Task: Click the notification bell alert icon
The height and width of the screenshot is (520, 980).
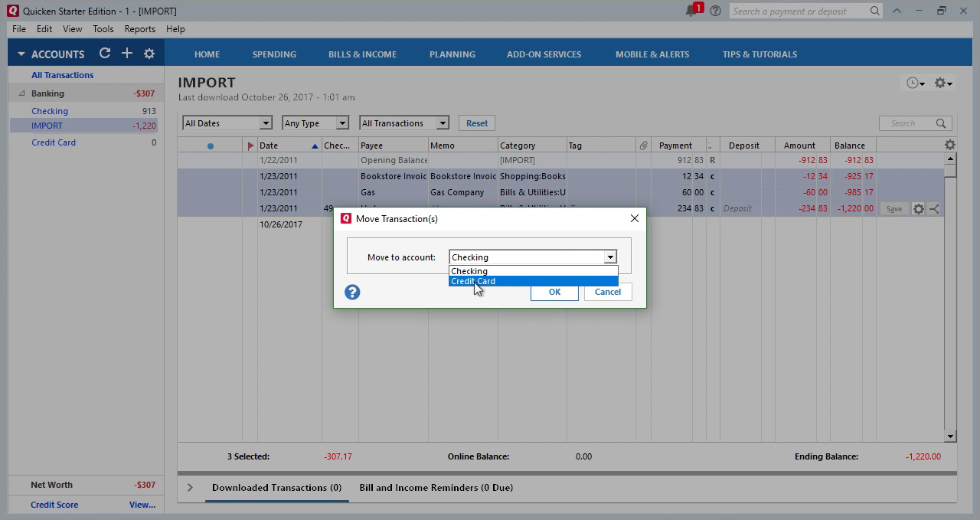Action: (x=693, y=10)
